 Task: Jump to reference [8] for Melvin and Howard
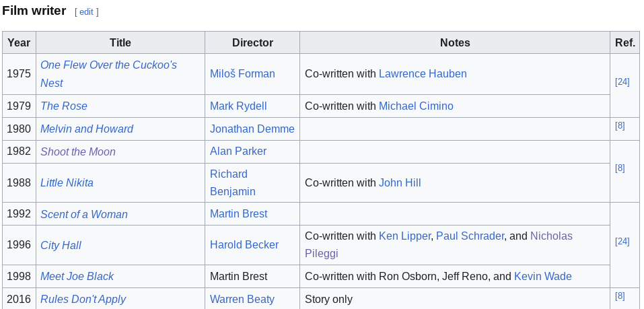(x=620, y=126)
